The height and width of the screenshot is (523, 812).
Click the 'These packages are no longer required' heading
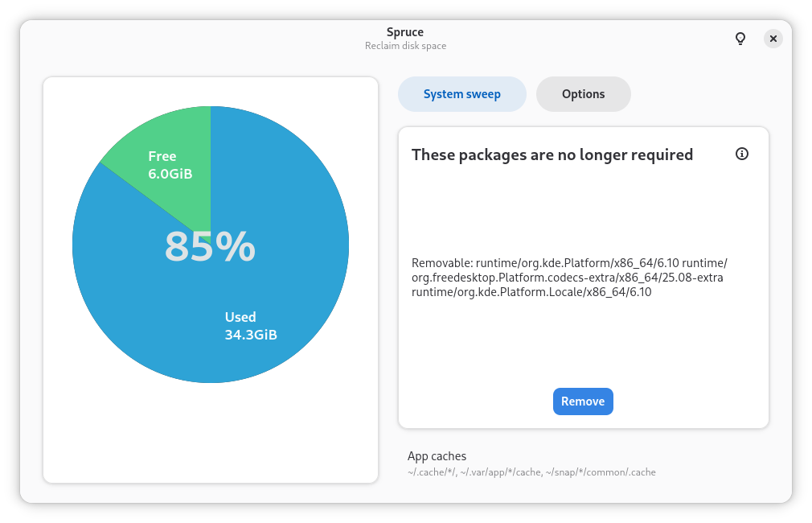click(x=552, y=155)
